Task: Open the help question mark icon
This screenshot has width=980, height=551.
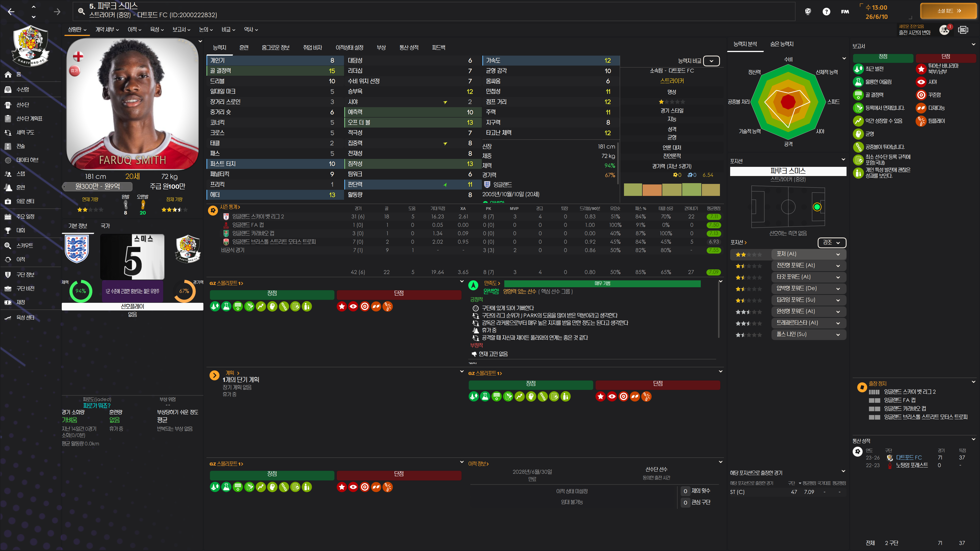Action: coord(826,11)
